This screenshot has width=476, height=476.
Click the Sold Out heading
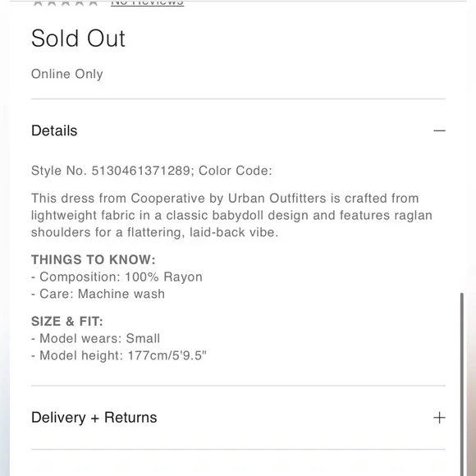pyautogui.click(x=78, y=39)
